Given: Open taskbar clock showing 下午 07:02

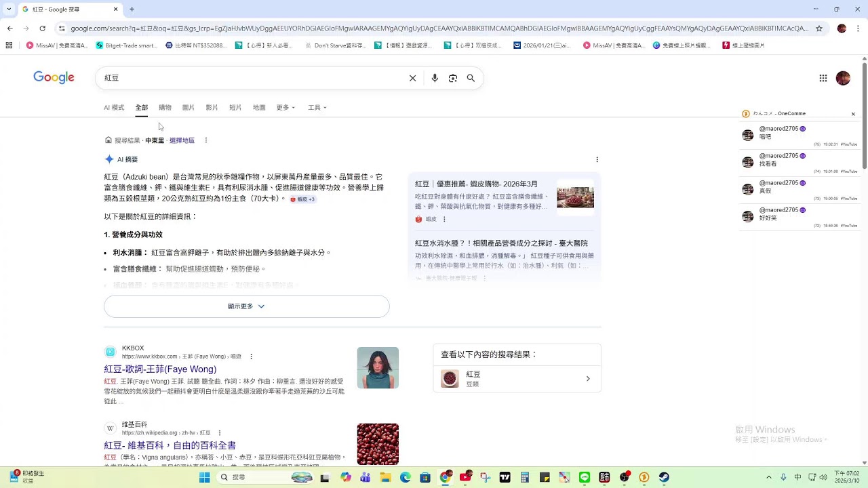Looking at the screenshot, I should [x=846, y=477].
